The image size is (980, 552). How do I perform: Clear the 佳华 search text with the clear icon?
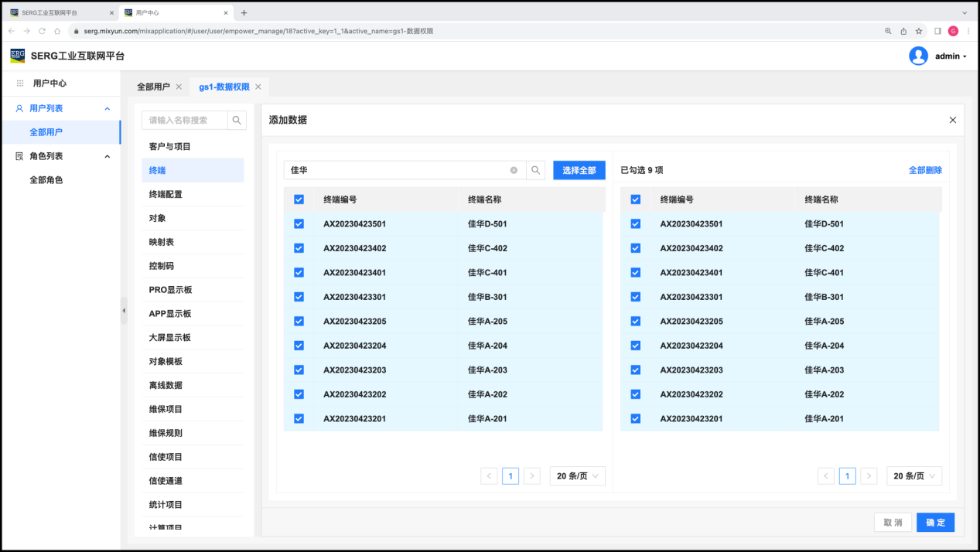tap(514, 170)
